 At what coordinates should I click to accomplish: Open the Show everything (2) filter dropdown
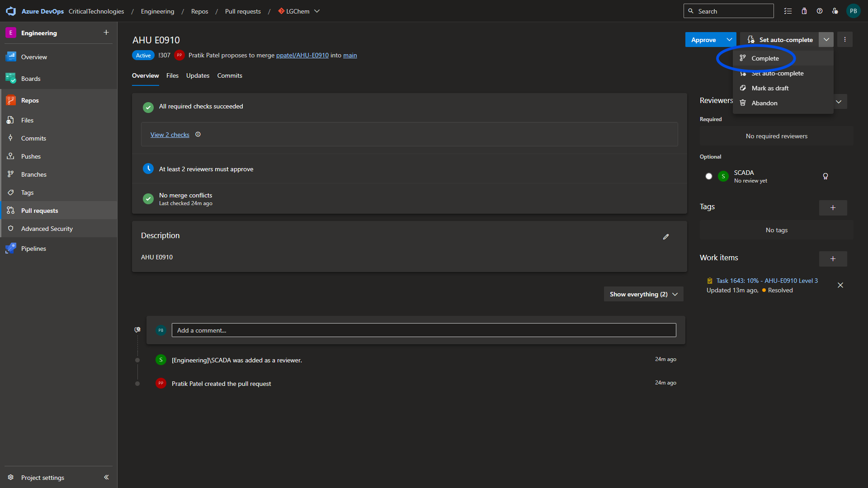pos(643,294)
